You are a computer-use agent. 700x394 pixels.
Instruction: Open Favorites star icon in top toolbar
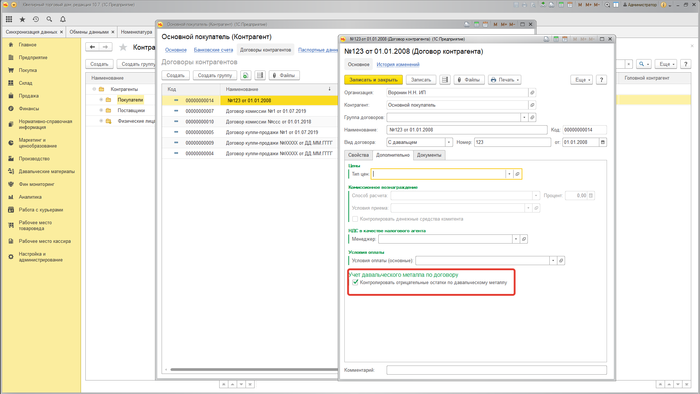click(22, 19)
